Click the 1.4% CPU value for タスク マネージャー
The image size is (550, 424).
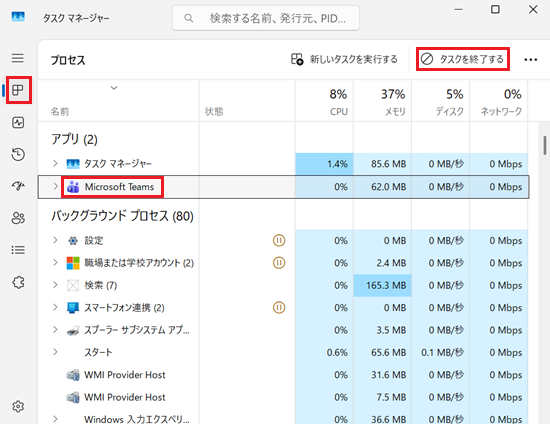337,164
